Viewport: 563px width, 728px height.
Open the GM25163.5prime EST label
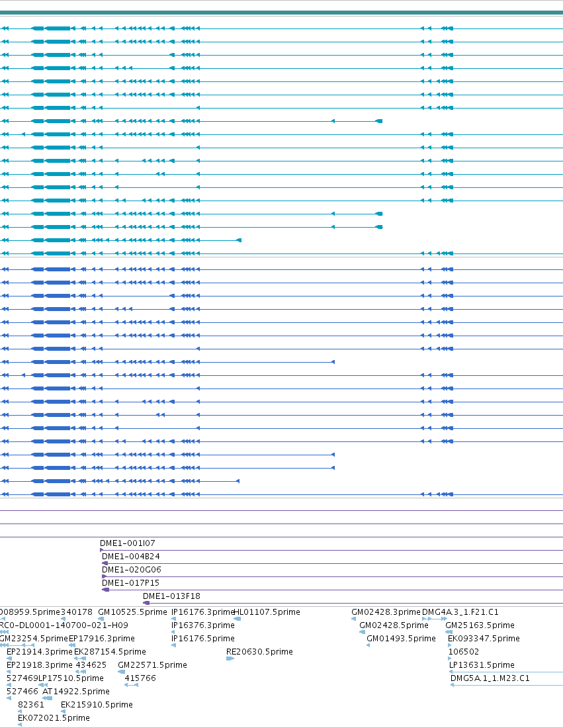480,625
